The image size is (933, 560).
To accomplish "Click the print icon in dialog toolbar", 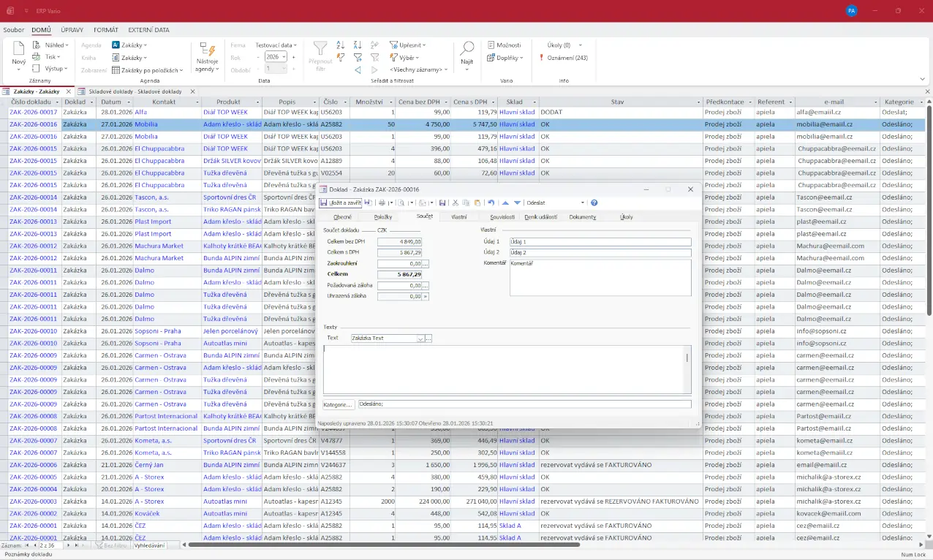I will click(x=381, y=203).
